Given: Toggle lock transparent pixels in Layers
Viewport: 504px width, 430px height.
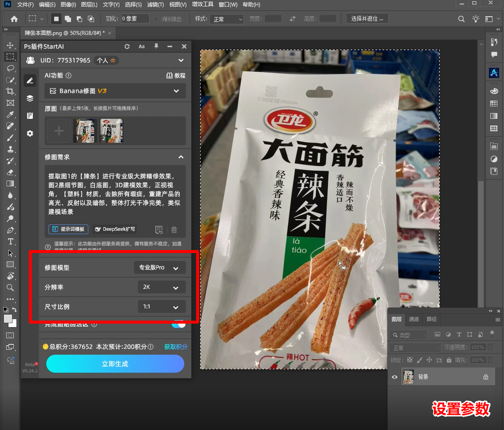Looking at the screenshot, I should coord(410,360).
